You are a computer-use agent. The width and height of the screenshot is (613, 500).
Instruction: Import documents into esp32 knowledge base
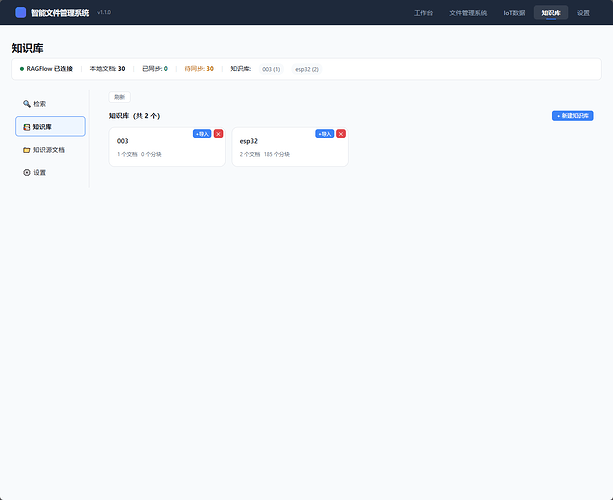(324, 134)
